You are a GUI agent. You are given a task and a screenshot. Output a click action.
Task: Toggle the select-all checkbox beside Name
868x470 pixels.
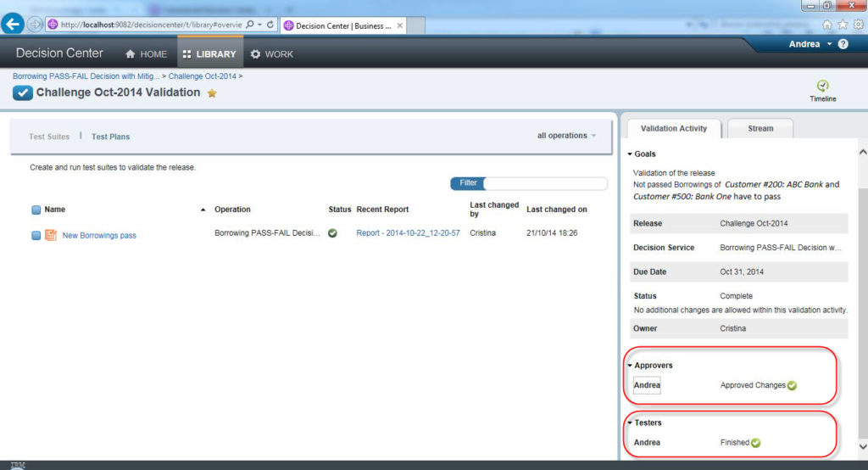(x=36, y=210)
